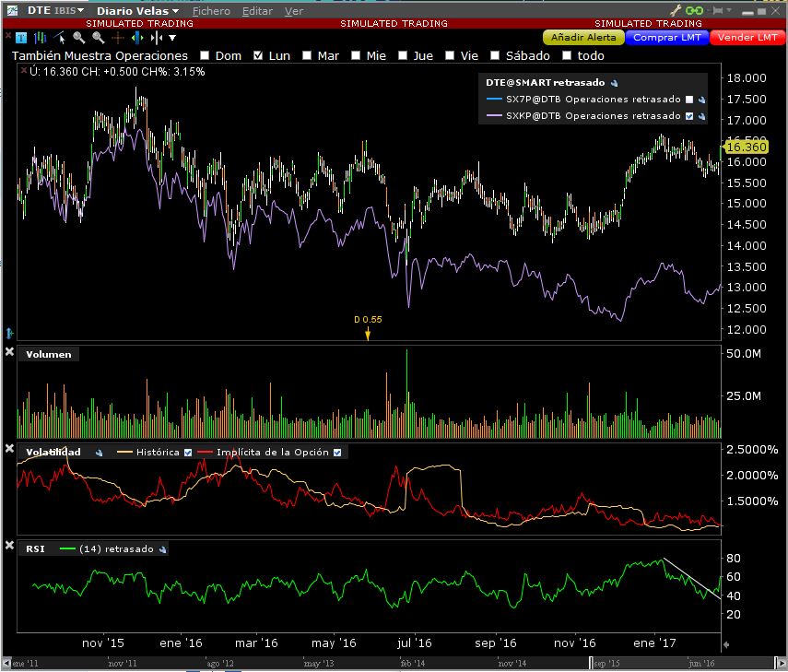788x672 pixels.
Task: Click the gray arrow at time axis end
Action: [725, 644]
